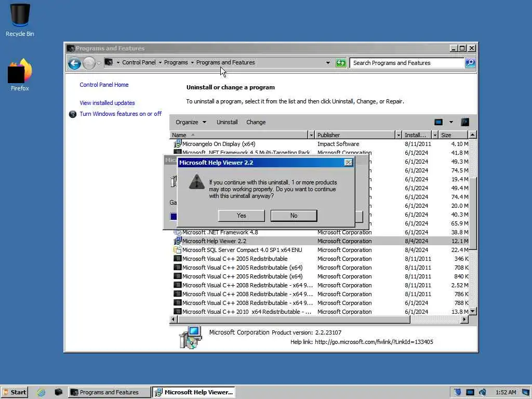Open the Organize menu
Image resolution: width=532 pixels, height=399 pixels.
[190, 122]
